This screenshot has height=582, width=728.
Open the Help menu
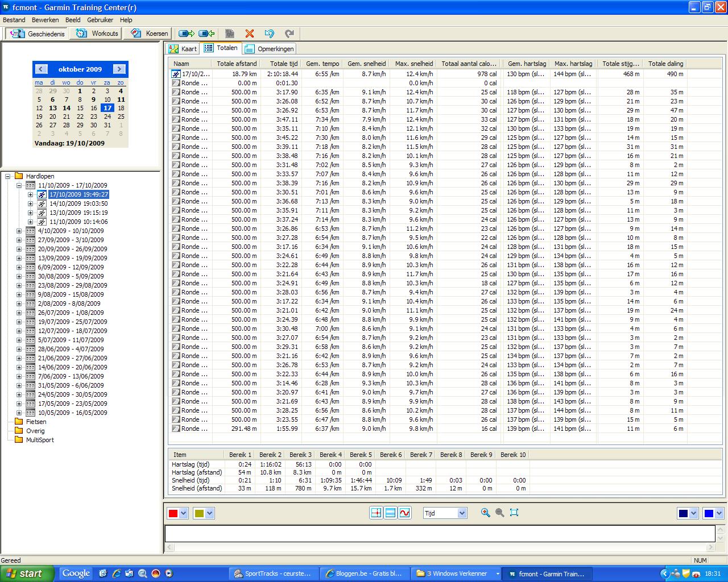pyautogui.click(x=126, y=20)
